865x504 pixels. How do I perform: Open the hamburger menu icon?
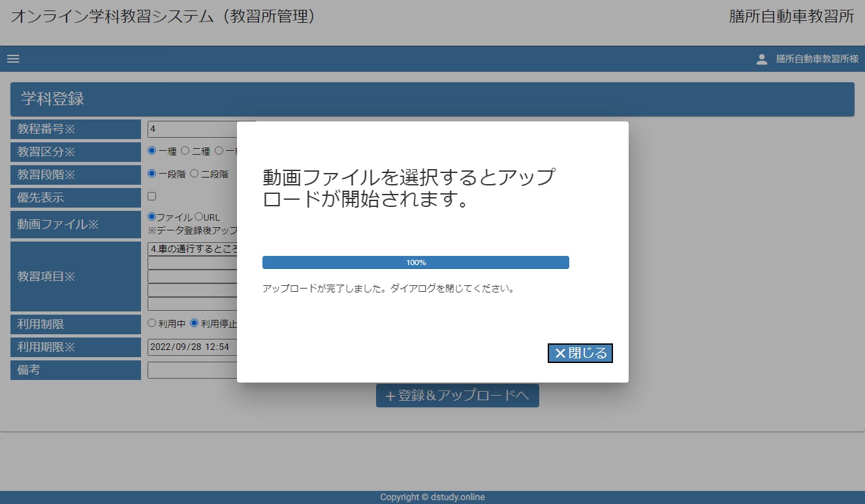[13, 59]
